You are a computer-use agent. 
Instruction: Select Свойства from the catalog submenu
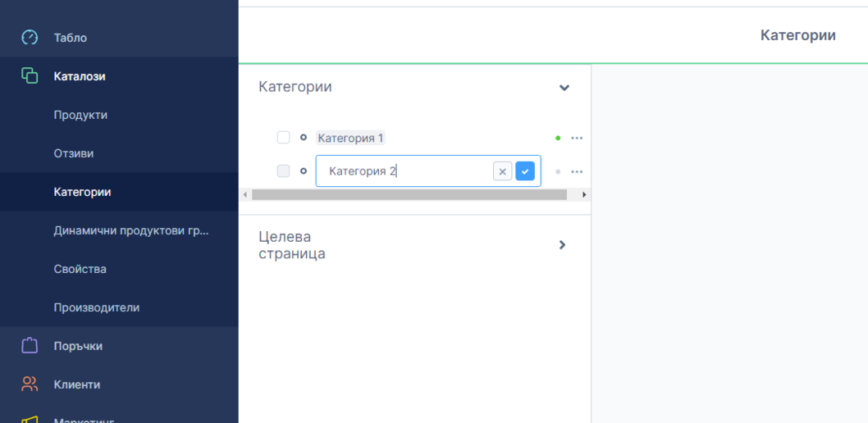coord(80,269)
